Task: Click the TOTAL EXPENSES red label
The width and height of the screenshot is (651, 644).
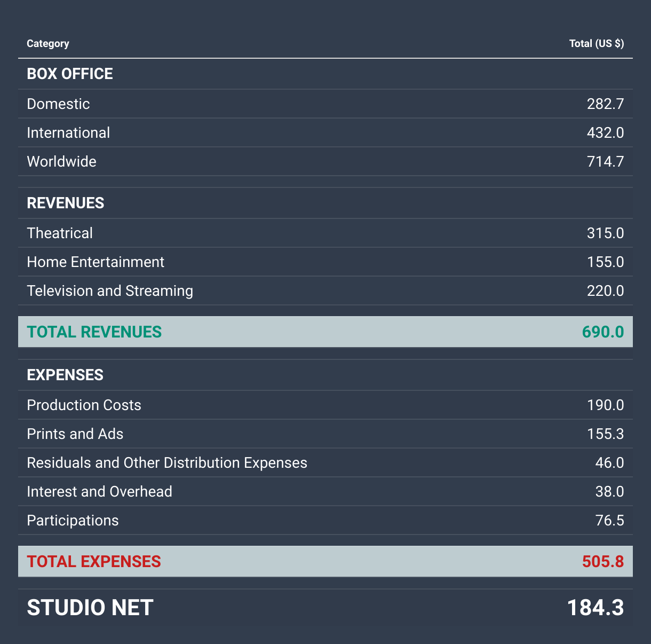Action: click(x=94, y=561)
